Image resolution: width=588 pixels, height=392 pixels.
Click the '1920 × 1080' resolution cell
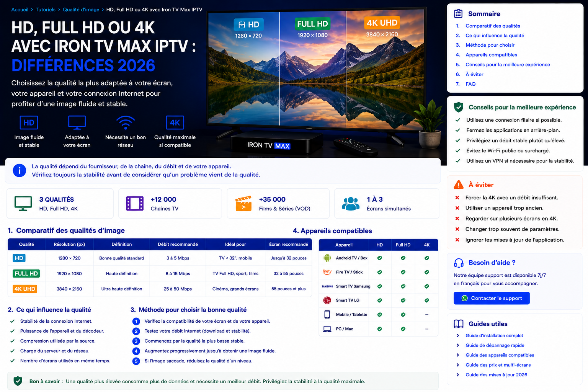(69, 273)
